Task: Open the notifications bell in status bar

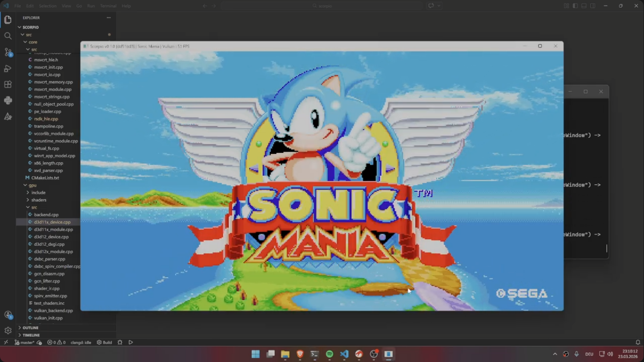Action: pos(638,342)
